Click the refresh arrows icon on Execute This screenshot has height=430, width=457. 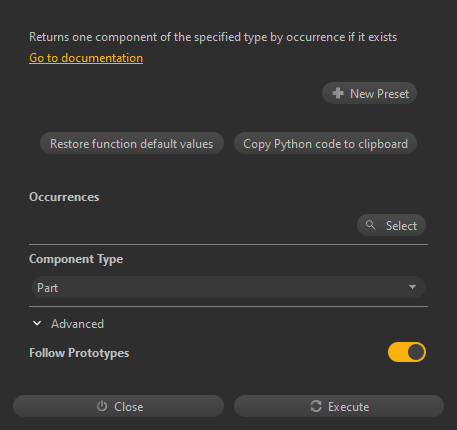click(316, 406)
